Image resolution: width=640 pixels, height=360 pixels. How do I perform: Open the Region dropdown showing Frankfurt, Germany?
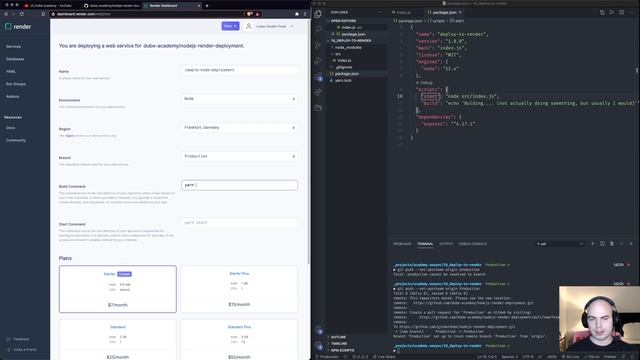point(240,127)
